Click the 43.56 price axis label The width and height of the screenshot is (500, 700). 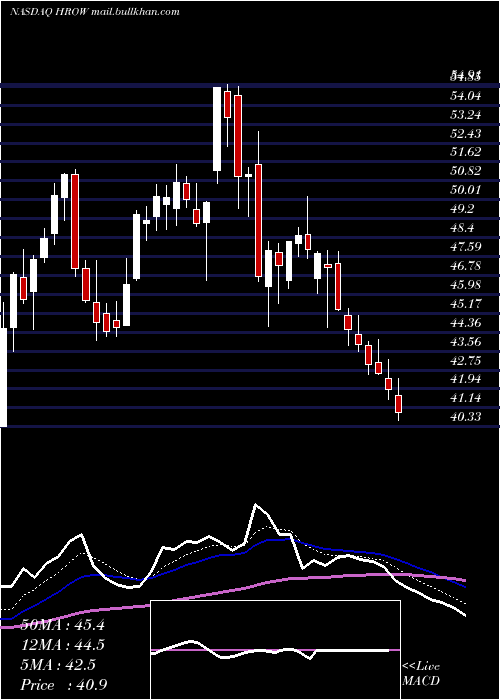(465, 342)
